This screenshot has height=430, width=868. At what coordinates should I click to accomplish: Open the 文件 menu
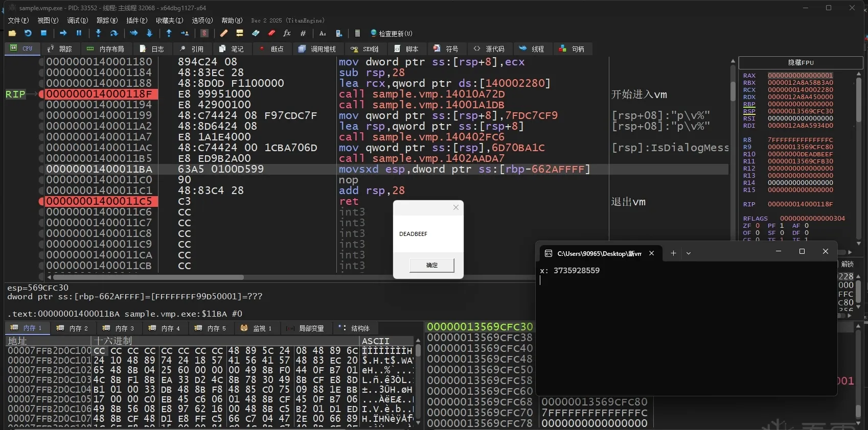point(18,20)
